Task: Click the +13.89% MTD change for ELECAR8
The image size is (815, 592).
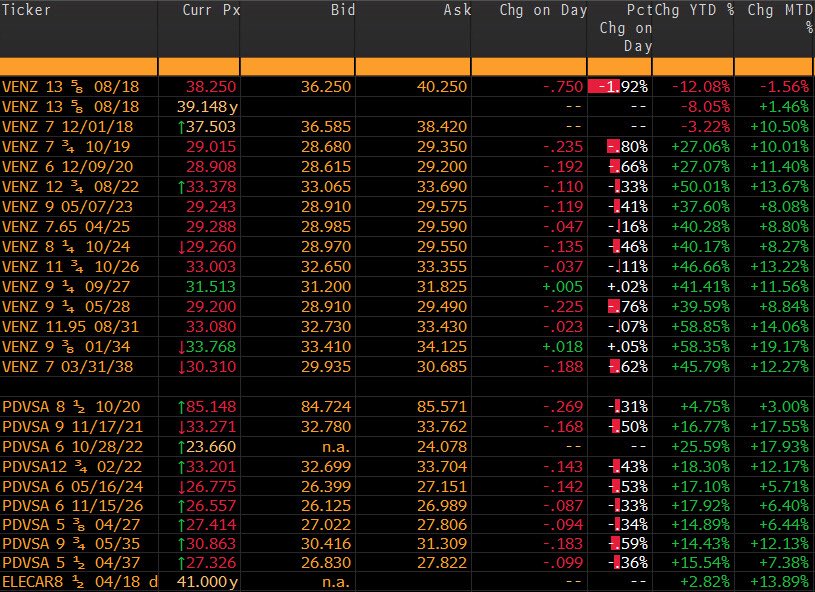Action: click(x=780, y=582)
